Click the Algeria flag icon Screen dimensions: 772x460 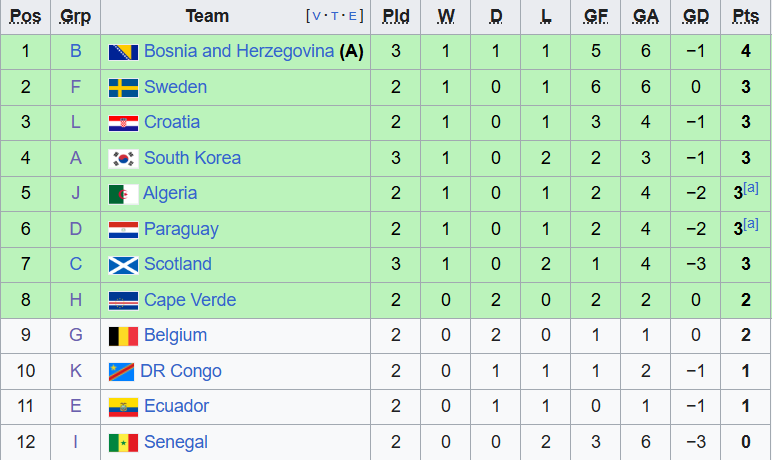(x=123, y=195)
